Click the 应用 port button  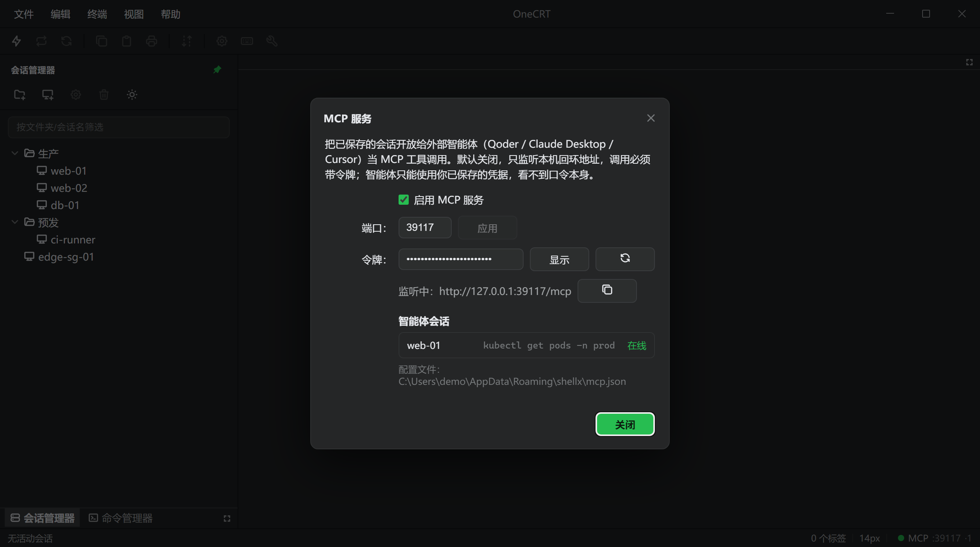tap(487, 228)
